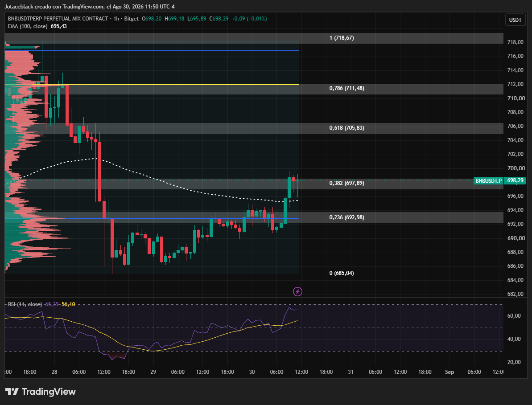This screenshot has width=532, height=405.
Task: Click the 714,00 price axis label
Action: pos(515,70)
